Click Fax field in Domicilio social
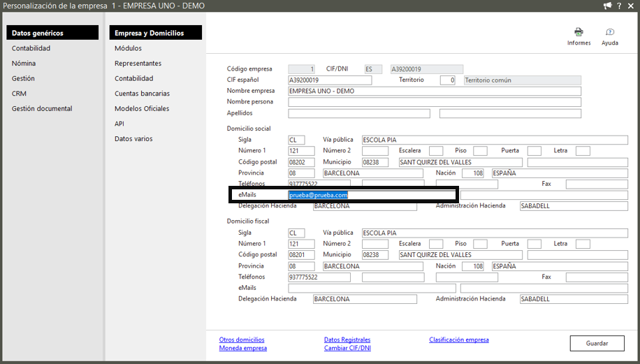The height and width of the screenshot is (364, 640). (x=597, y=184)
